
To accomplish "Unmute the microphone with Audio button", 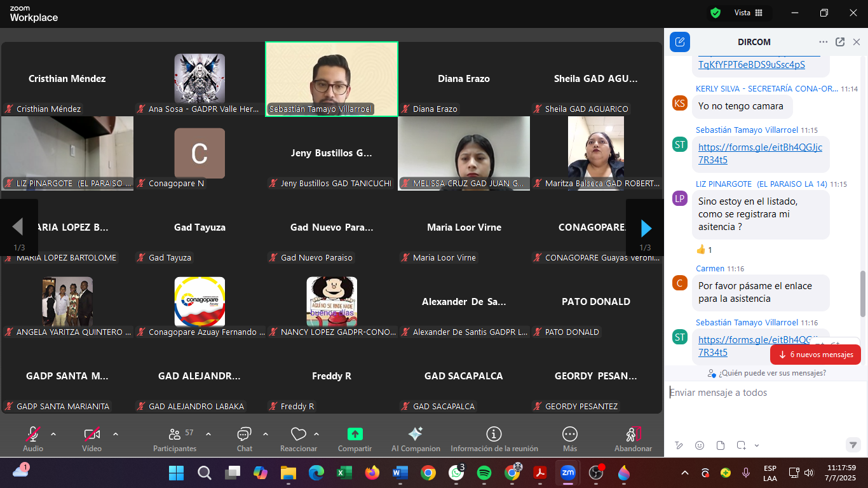I will [x=33, y=438].
